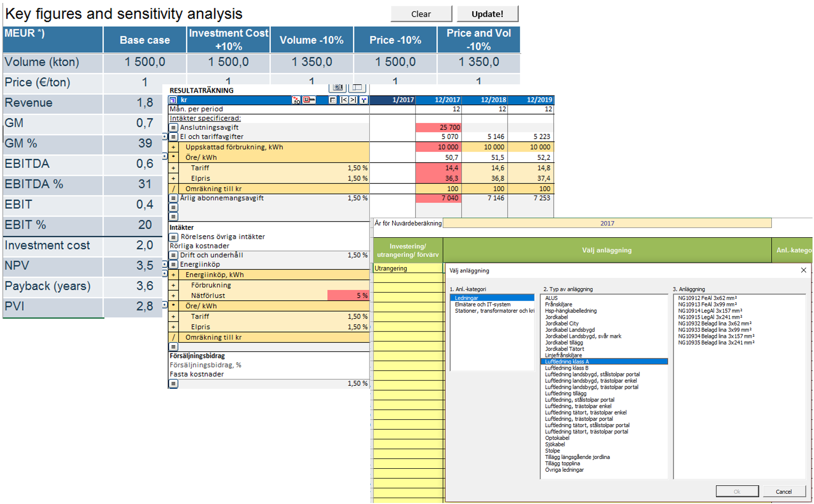Click the Välj anläggning green column header
The image size is (814, 504).
(x=607, y=251)
